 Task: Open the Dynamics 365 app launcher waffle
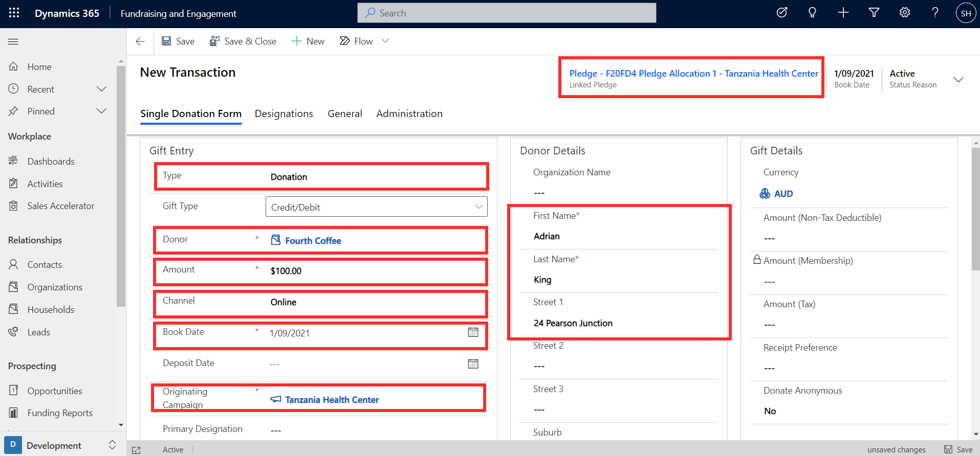point(14,13)
